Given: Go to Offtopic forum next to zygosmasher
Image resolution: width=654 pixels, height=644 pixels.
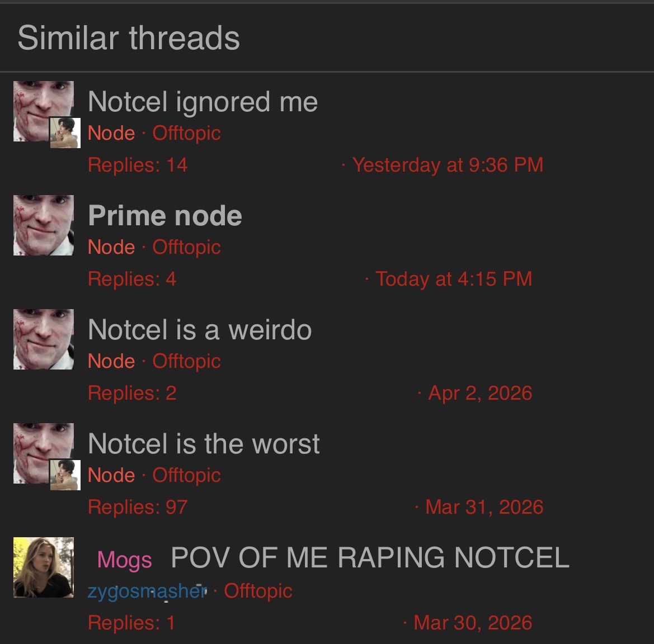Looking at the screenshot, I should point(258,591).
